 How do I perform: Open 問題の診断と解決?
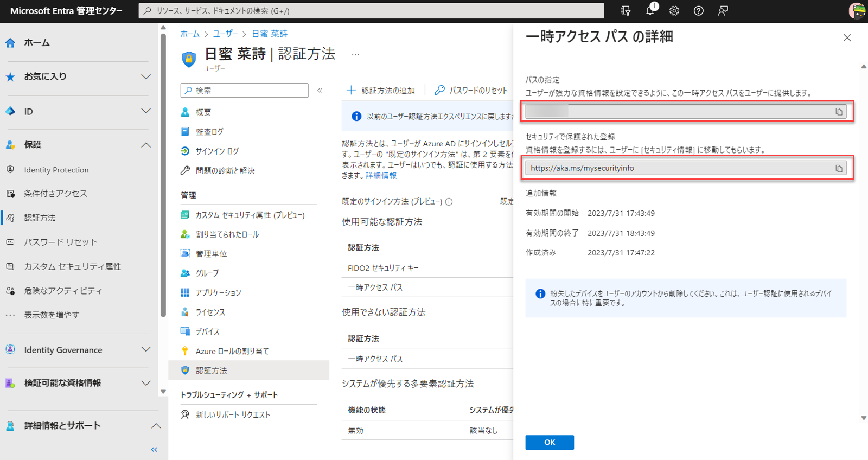(x=225, y=171)
